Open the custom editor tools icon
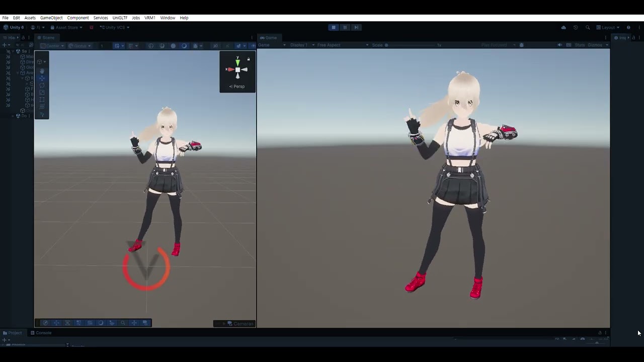This screenshot has width=644, height=362. click(42, 115)
